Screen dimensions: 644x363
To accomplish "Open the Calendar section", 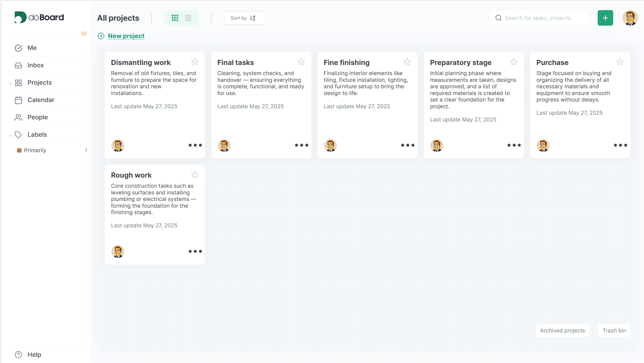I will (41, 100).
